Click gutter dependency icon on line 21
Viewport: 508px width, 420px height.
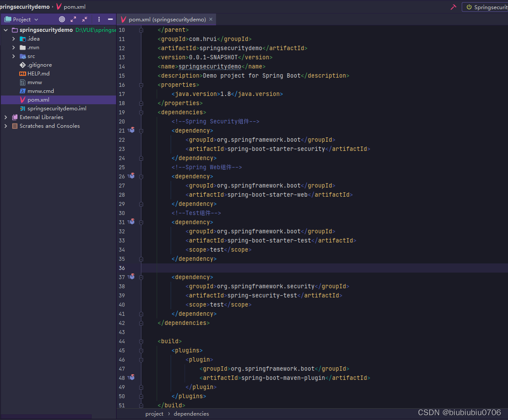point(131,130)
